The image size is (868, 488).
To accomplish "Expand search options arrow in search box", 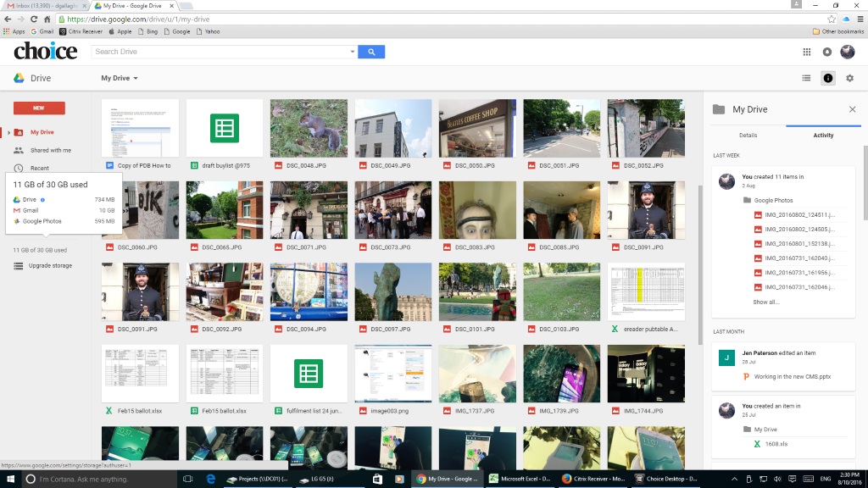I will point(353,52).
